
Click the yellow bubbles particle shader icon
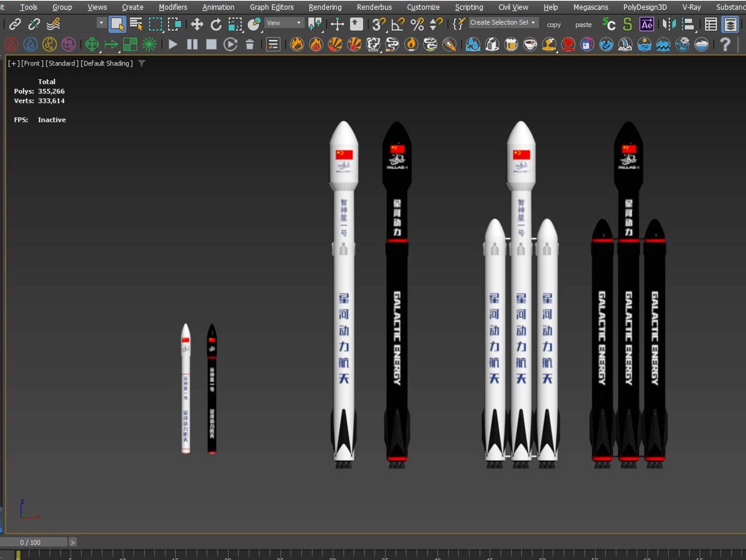[50, 45]
